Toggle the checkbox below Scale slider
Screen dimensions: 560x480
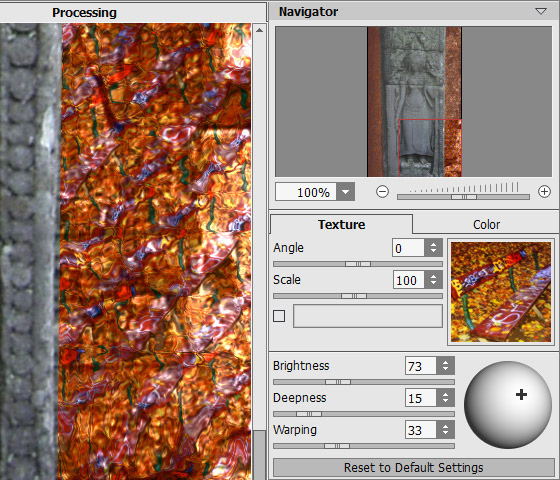279,316
